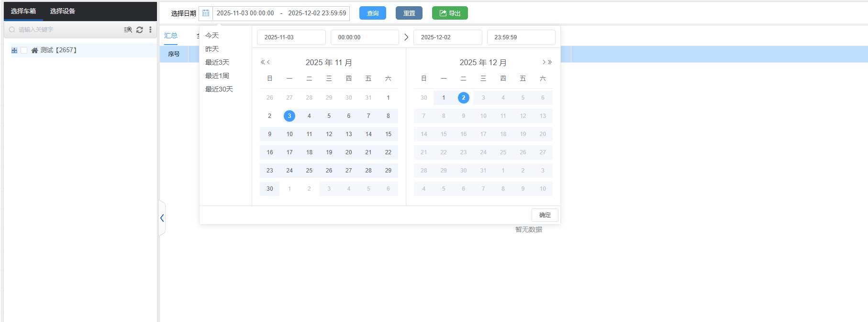This screenshot has height=322, width=868.
Task: Click the calendar icon beside the date range
Action: pos(206,13)
